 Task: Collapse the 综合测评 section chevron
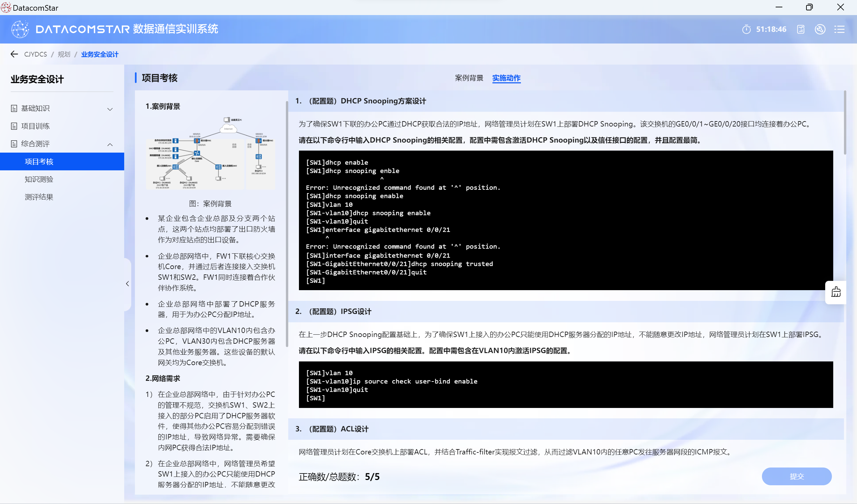click(110, 144)
